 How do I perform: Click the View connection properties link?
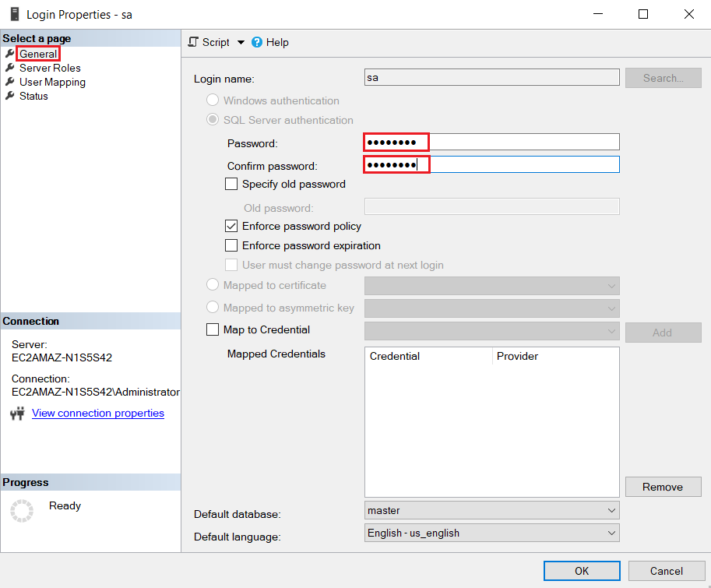pos(97,413)
